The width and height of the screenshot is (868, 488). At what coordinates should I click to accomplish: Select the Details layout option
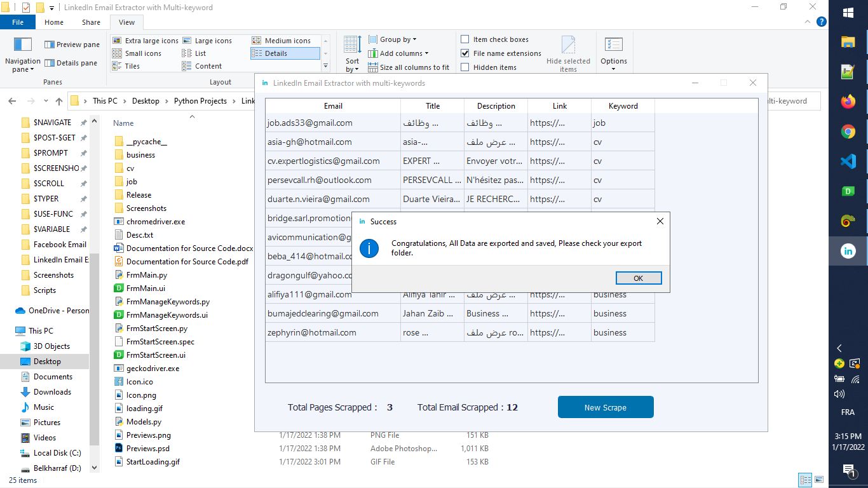point(285,53)
